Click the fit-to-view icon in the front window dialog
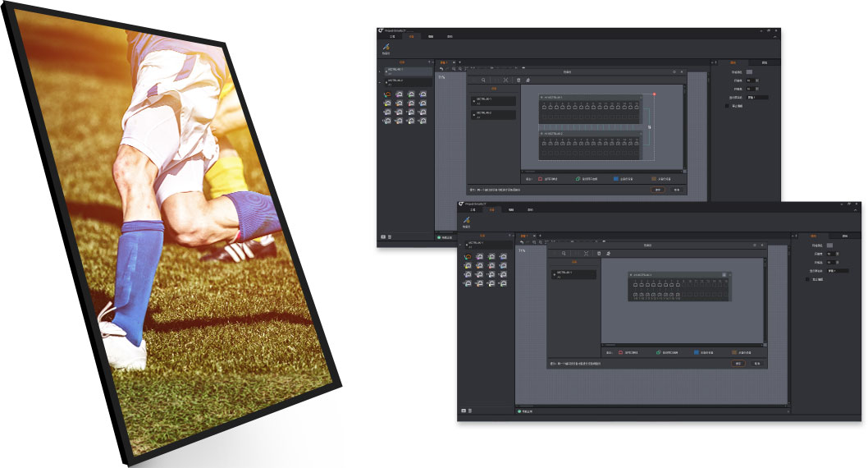 point(586,254)
